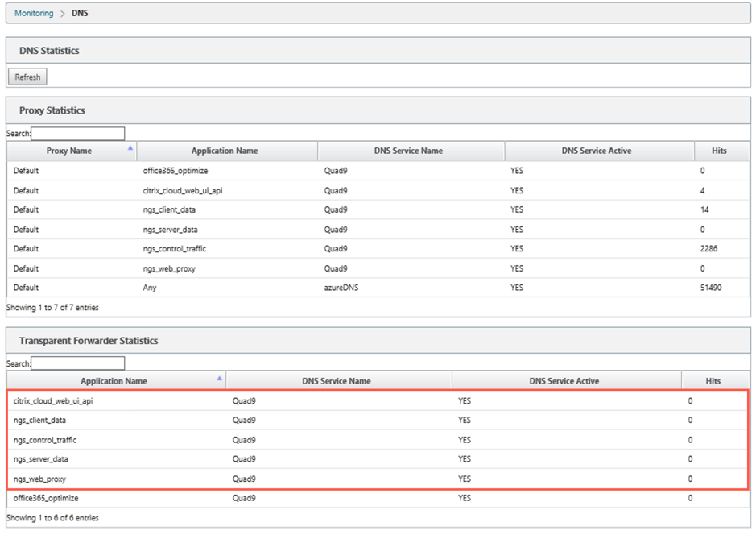Screen dimensions: 756x535
Task: Click the Proxy Name sort arrow icon
Action: (130, 148)
